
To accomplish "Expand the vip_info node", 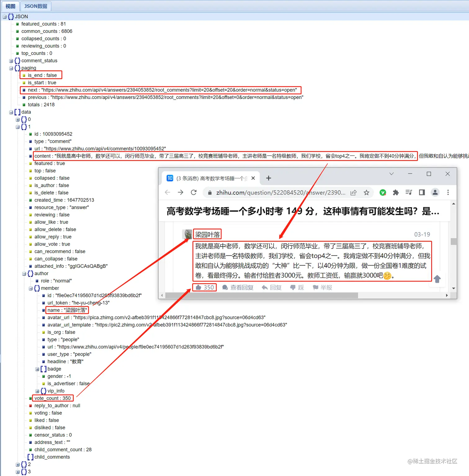I will 37,391.
